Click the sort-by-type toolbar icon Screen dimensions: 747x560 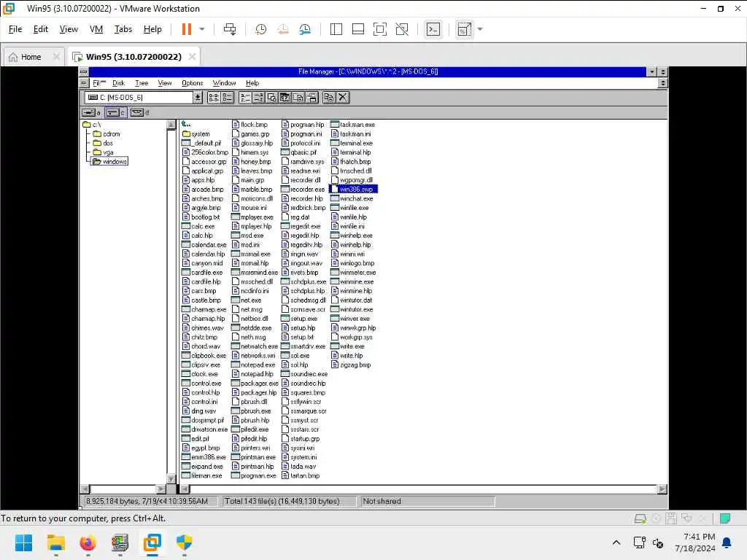click(258, 98)
